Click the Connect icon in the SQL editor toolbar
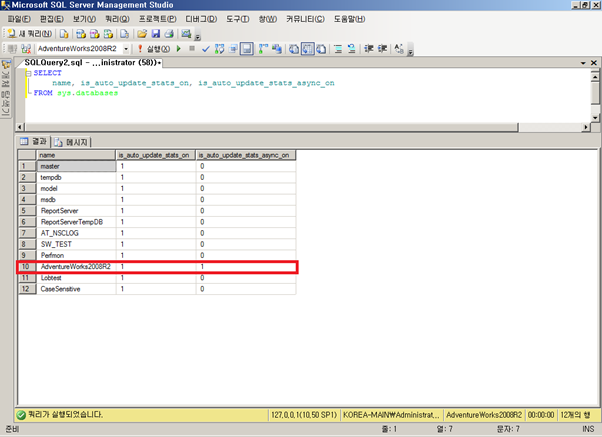 12,49
